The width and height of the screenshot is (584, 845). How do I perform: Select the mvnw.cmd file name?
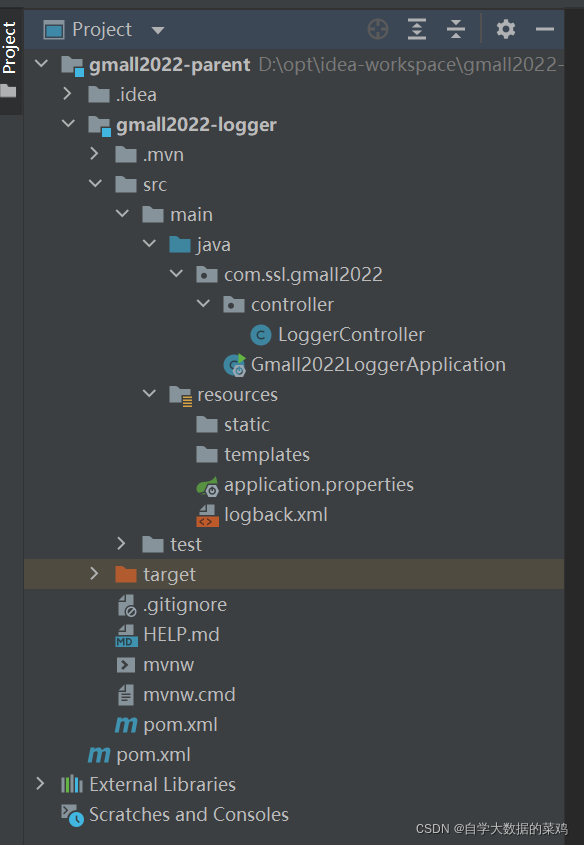pyautogui.click(x=189, y=695)
